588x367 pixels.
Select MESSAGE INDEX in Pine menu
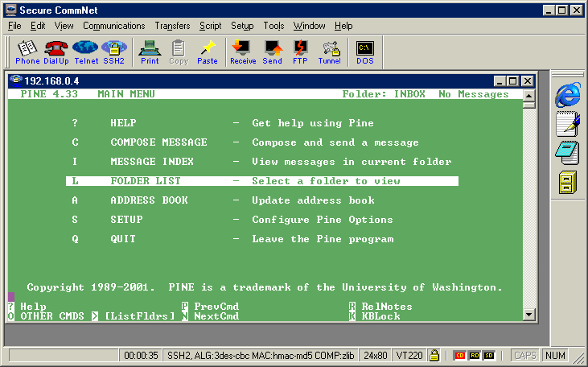152,161
